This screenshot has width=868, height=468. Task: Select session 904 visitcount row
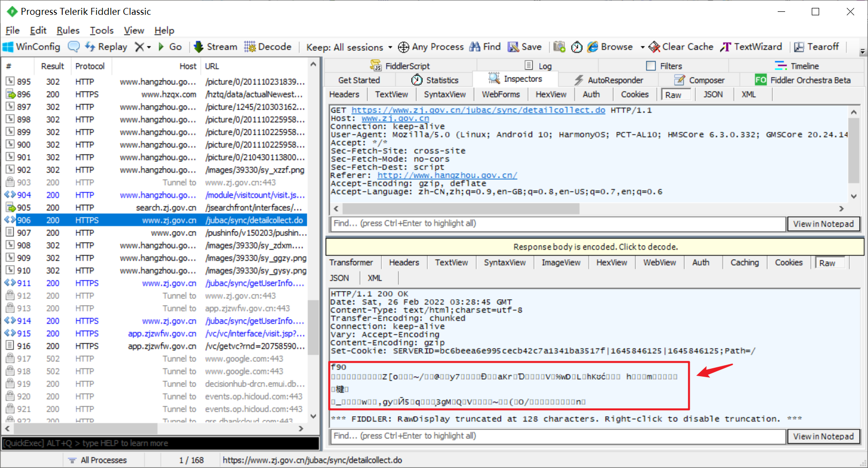pos(155,195)
